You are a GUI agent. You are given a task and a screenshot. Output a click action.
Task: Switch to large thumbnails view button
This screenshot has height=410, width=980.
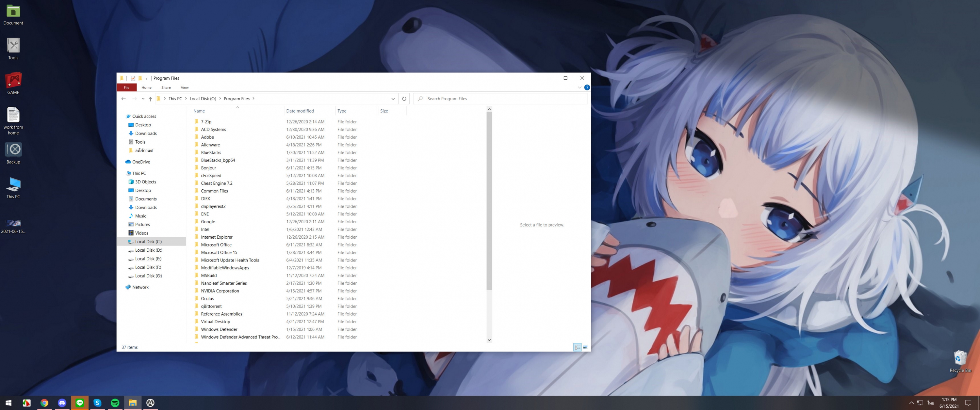585,347
